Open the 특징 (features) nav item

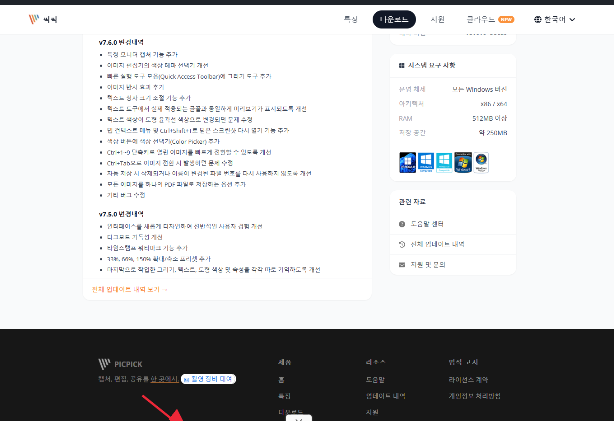350,19
